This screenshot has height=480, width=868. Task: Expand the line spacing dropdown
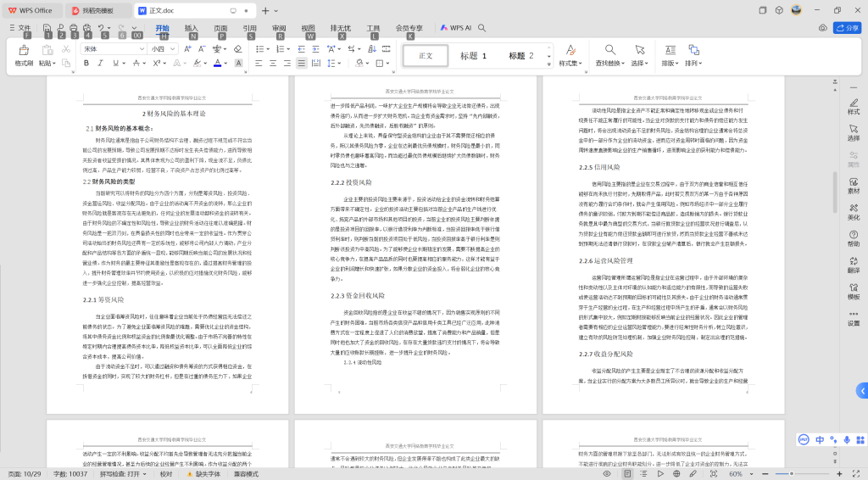coord(340,64)
